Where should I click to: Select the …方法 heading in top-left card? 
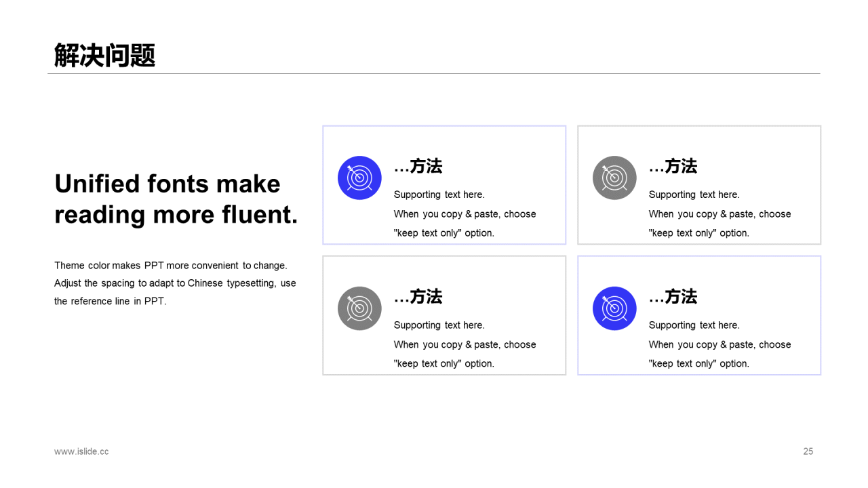[418, 166]
